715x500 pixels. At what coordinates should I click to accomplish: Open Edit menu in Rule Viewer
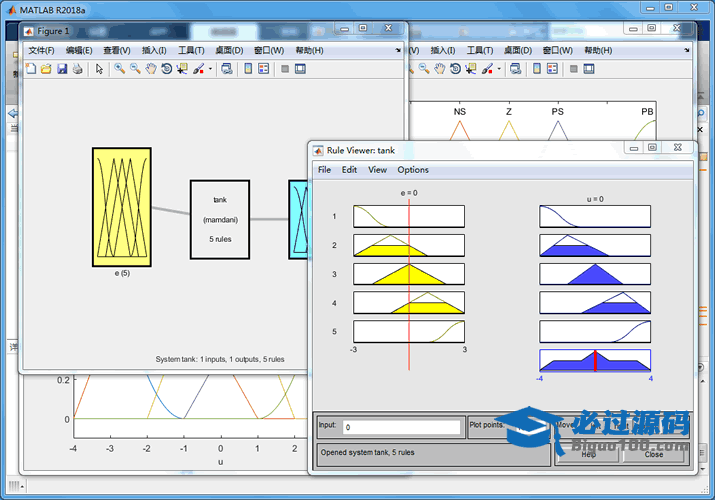pos(349,170)
